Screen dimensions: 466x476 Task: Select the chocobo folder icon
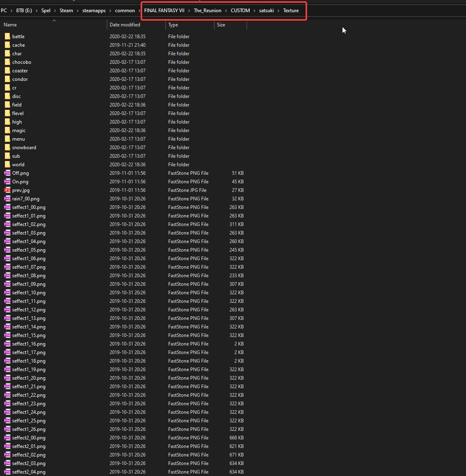[7, 62]
